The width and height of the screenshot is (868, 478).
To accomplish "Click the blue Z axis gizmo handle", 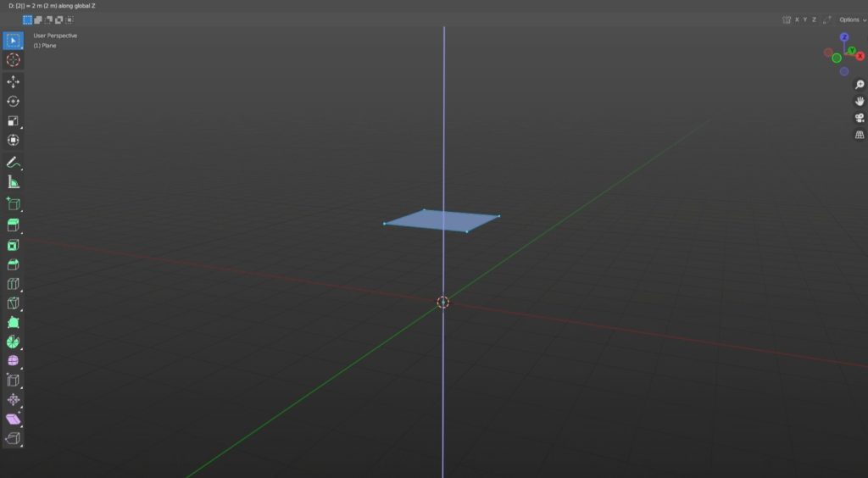I will coord(843,37).
